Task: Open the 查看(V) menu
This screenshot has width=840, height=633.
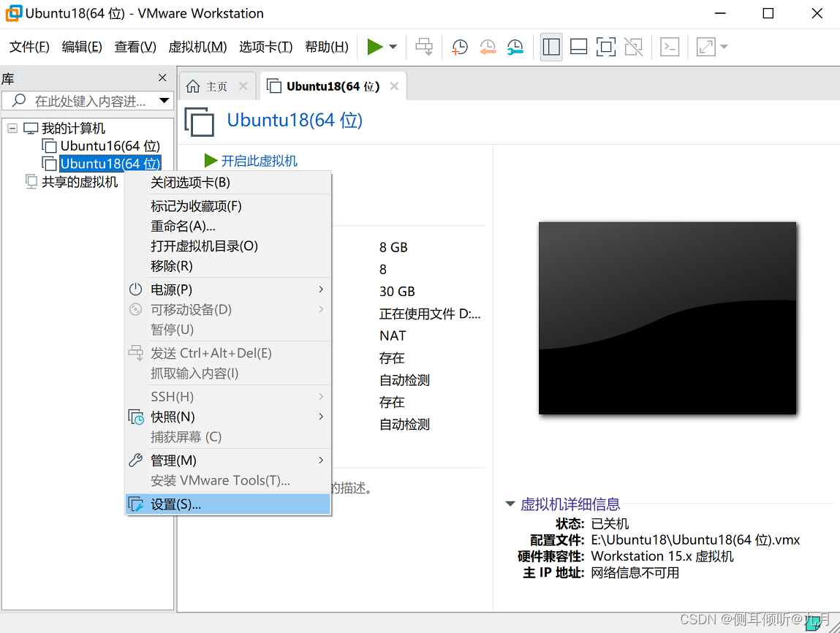Action: [x=135, y=47]
